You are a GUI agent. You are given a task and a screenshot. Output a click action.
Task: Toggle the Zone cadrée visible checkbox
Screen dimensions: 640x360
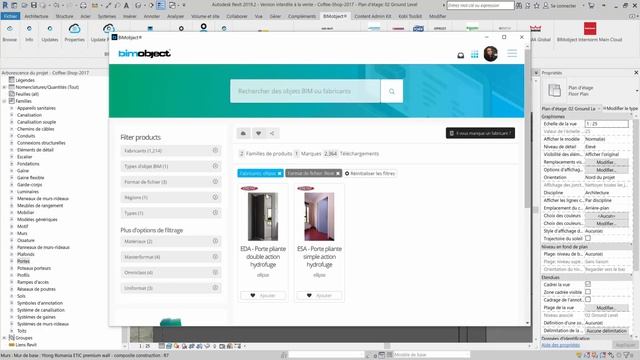588,292
